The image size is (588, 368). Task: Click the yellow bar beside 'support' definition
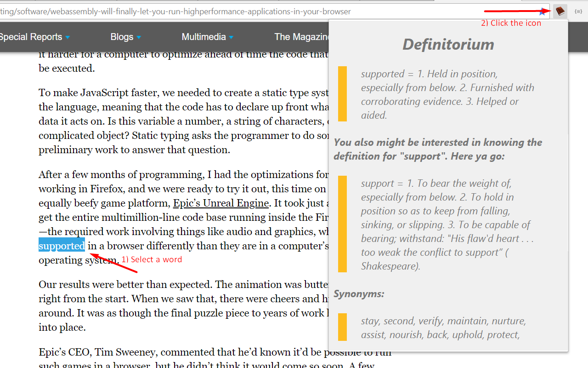coord(342,224)
